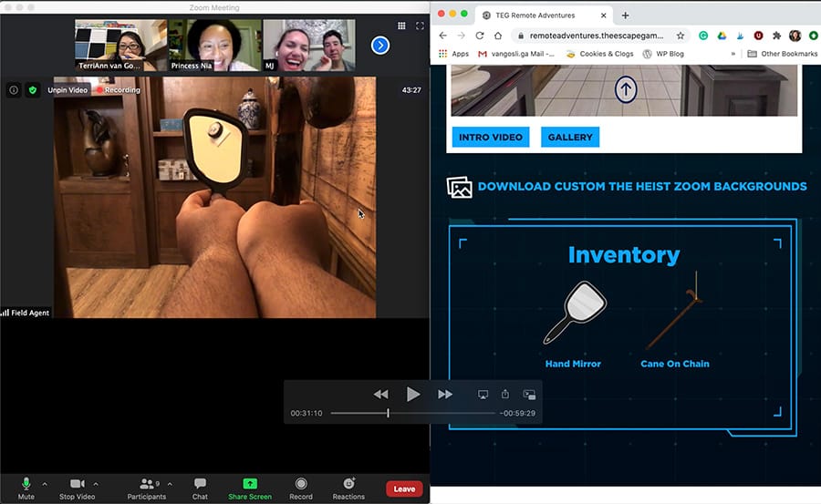Select Hand Mirror inventory item
The height and width of the screenshot is (504, 821).
tap(574, 324)
